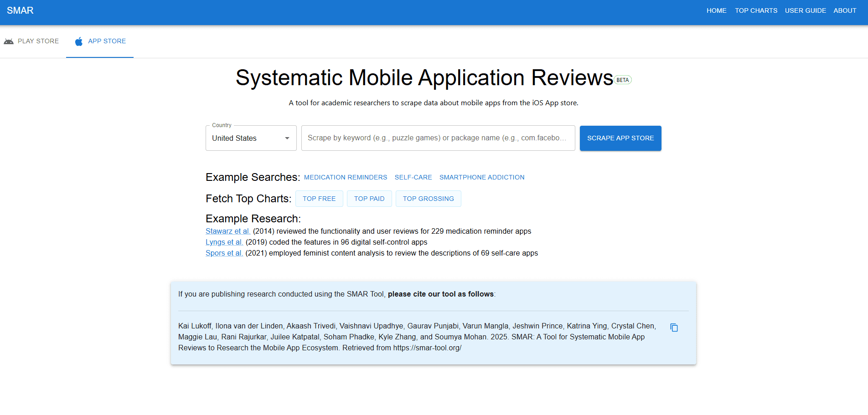Select the App Store tab
868x415 pixels.
[107, 41]
